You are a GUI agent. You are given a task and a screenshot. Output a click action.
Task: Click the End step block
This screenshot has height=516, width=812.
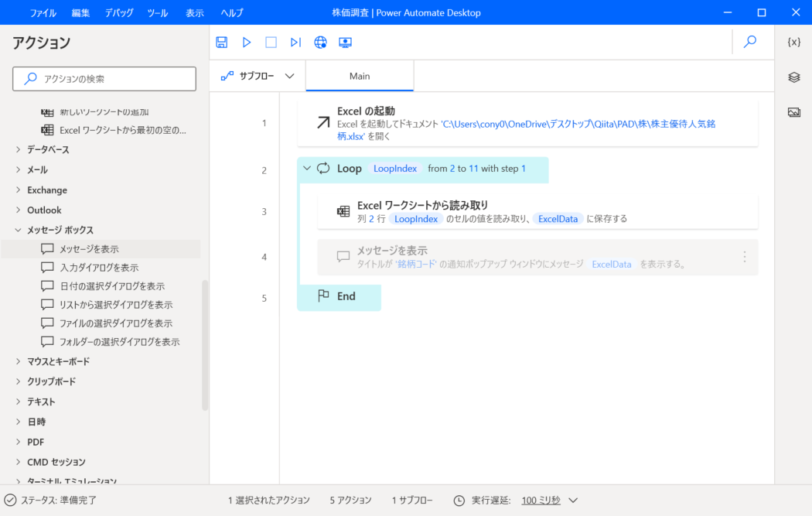click(x=339, y=297)
